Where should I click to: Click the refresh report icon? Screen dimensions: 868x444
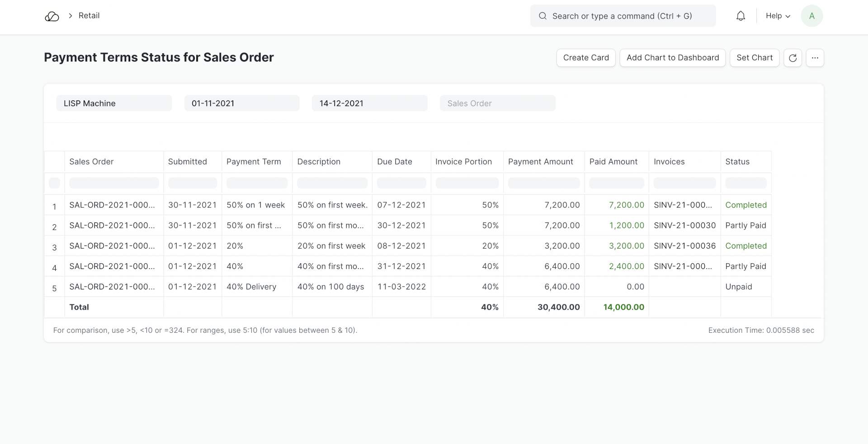[x=793, y=58]
